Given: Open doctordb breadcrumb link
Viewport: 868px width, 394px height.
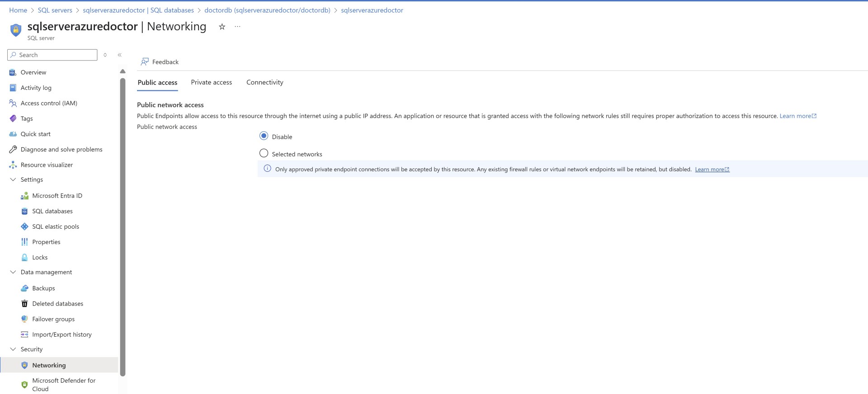Looking at the screenshot, I should [267, 10].
